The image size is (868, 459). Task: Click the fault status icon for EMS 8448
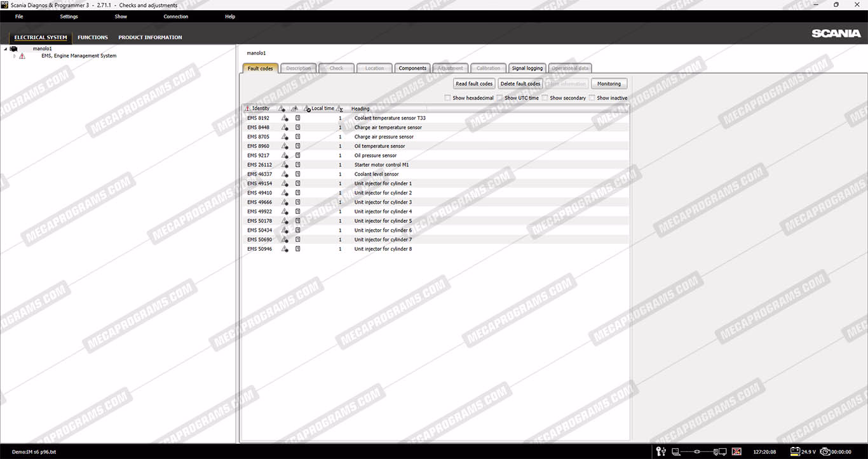click(285, 128)
